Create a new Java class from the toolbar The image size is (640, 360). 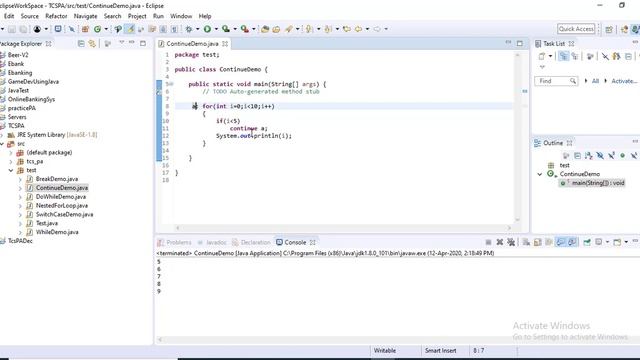coord(98,29)
